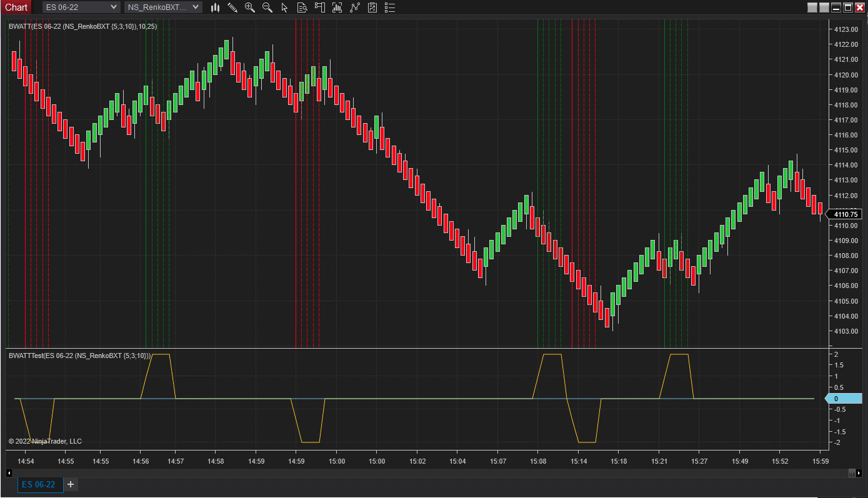Viewport: 868px width, 498px height.
Task: Add a new chart tab with plus
Action: click(71, 484)
